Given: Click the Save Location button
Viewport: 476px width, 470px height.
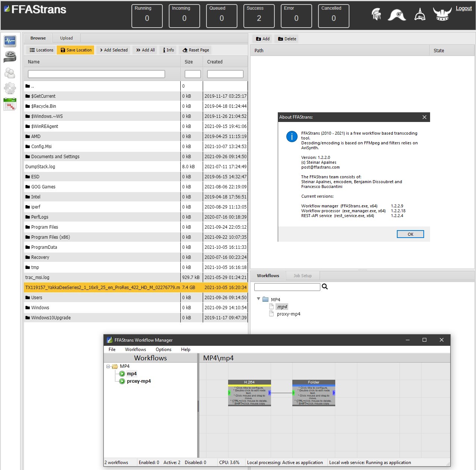Looking at the screenshot, I should 76,50.
